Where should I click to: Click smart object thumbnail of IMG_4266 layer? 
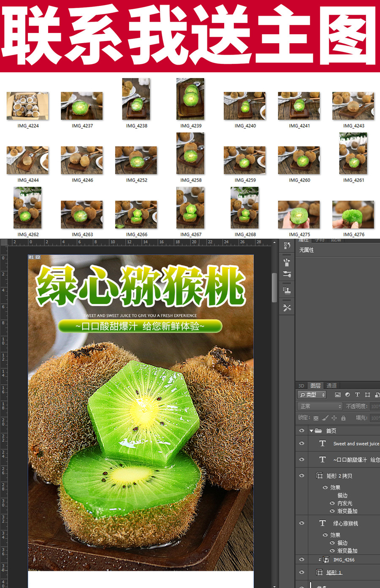[326, 560]
